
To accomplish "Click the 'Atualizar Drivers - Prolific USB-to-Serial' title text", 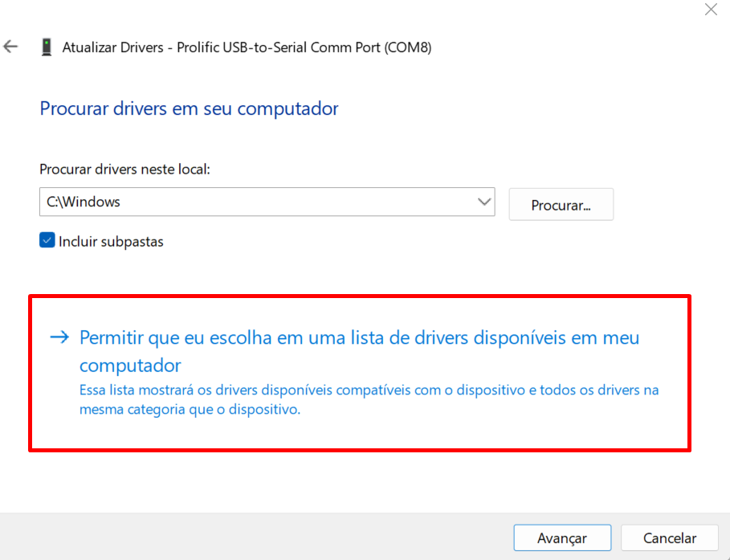I will click(x=201, y=47).
